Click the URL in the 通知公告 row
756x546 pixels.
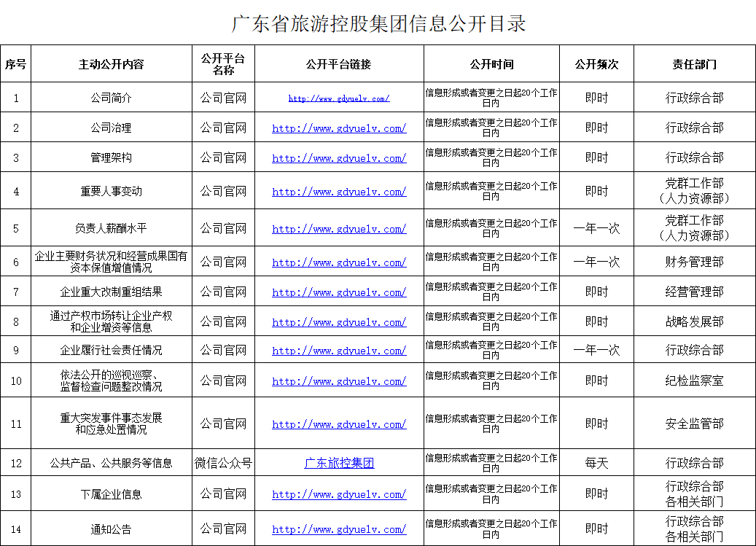(x=339, y=529)
